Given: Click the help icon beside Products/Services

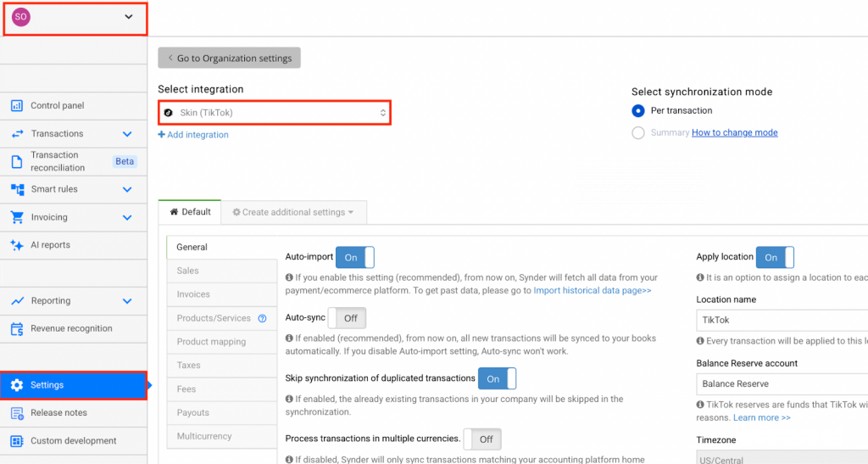Looking at the screenshot, I should 262,319.
